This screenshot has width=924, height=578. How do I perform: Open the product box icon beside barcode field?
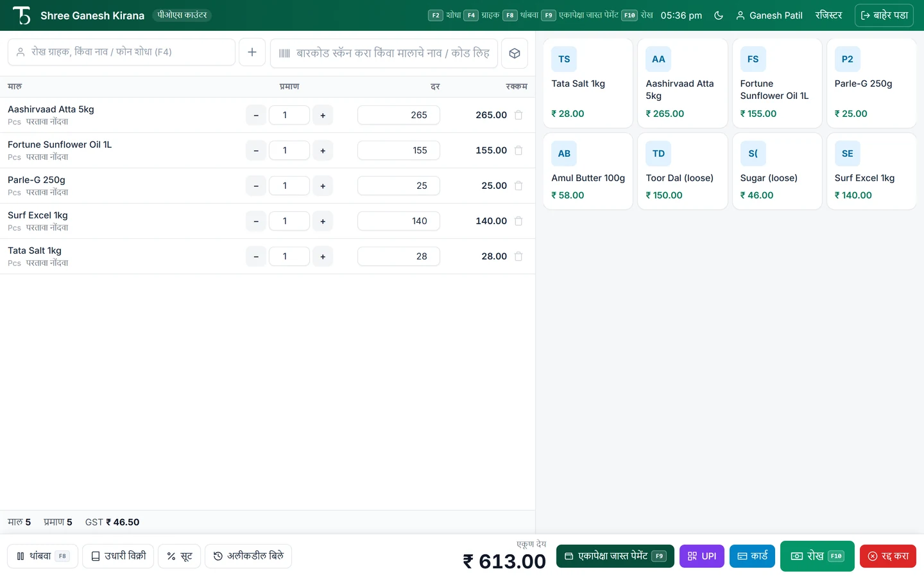515,53
